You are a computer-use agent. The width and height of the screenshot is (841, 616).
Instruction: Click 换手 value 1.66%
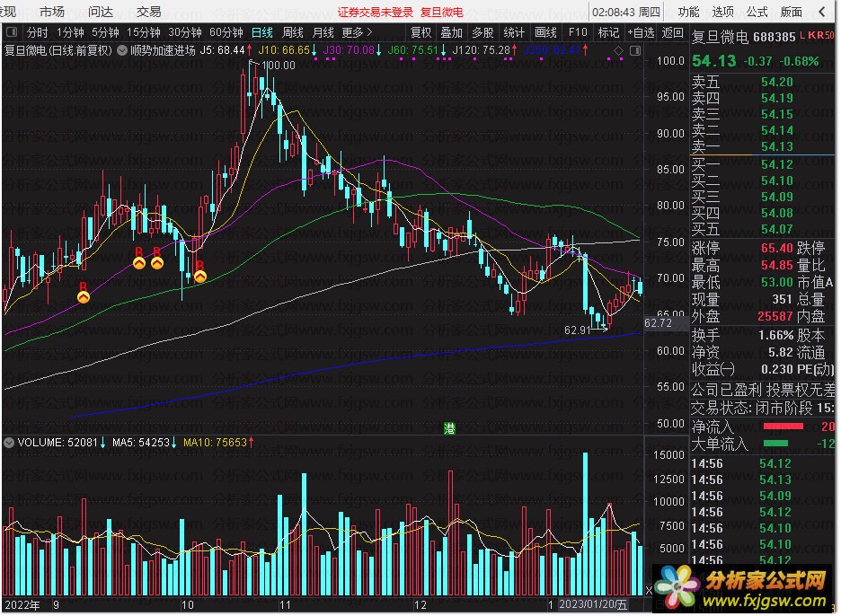776,335
